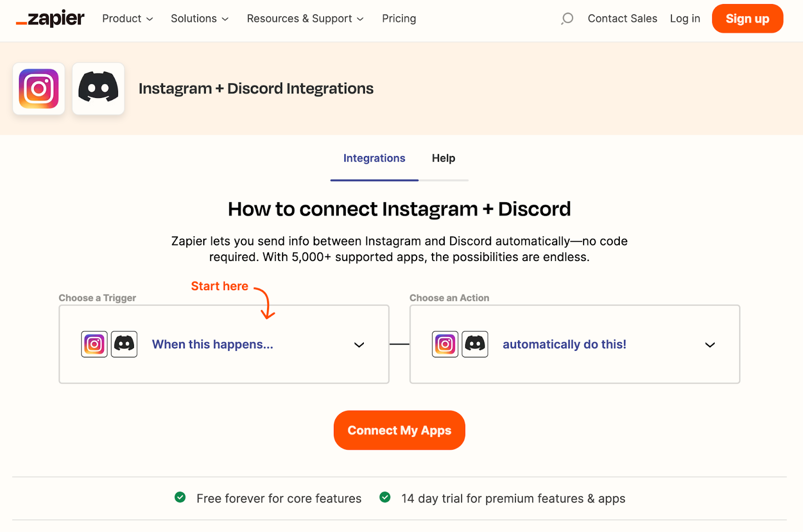Click the Instagram icon in the header

38,88
